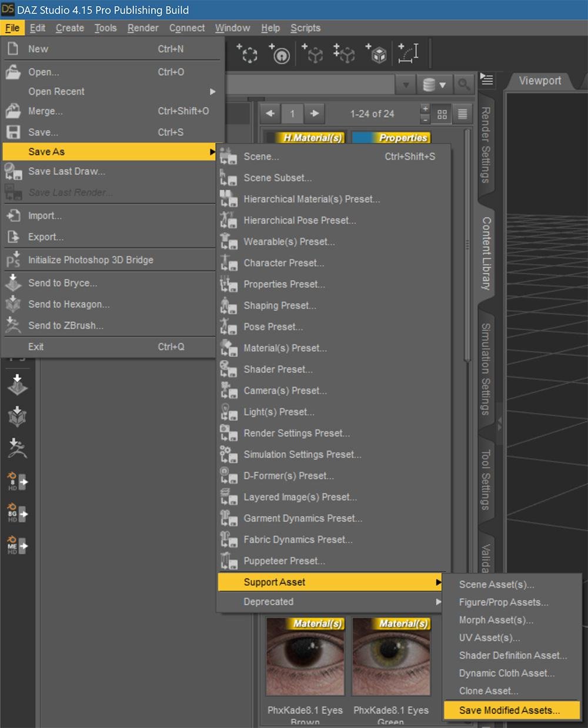Click the Send to Bryce toolbar icon
The image size is (588, 728).
pos(17,385)
